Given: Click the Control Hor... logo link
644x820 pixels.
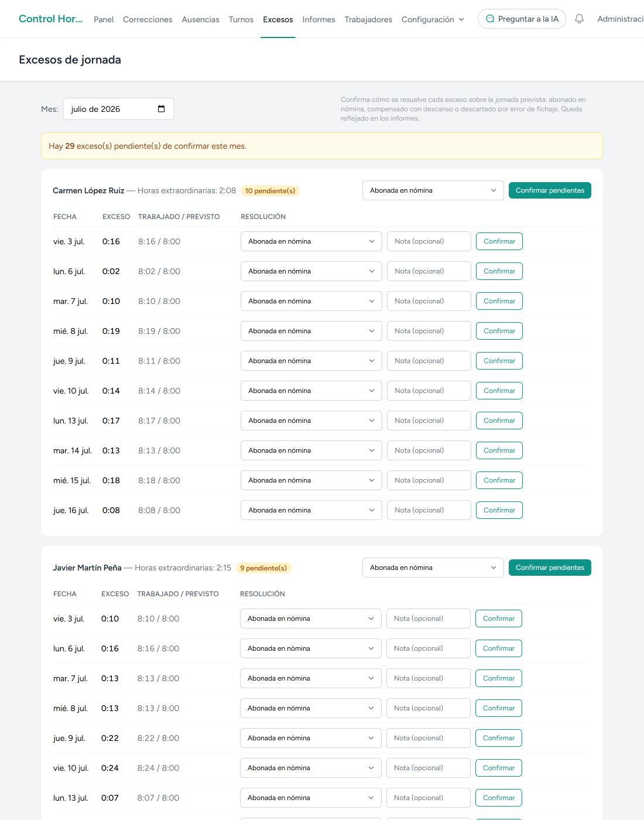Looking at the screenshot, I should click(x=50, y=19).
